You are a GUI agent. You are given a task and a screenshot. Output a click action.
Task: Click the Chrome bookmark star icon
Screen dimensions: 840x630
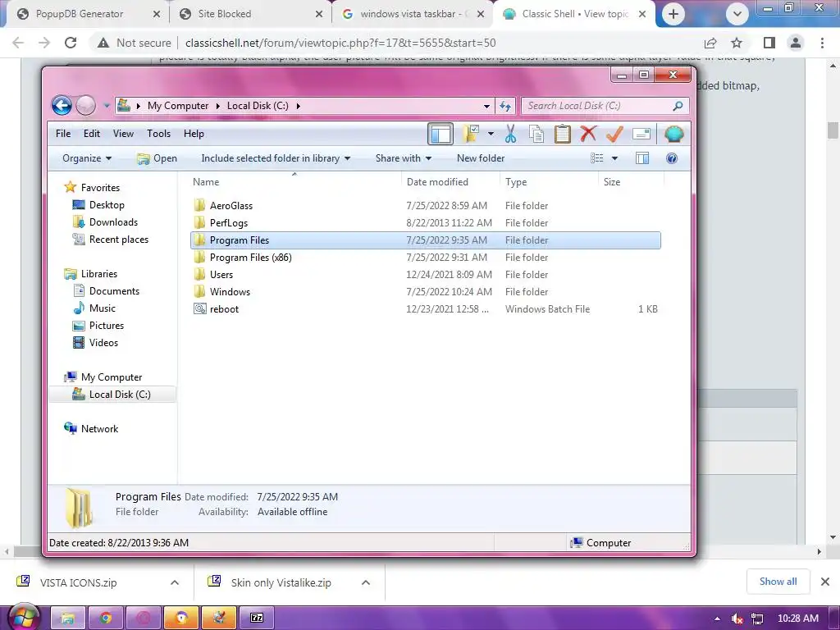(737, 43)
